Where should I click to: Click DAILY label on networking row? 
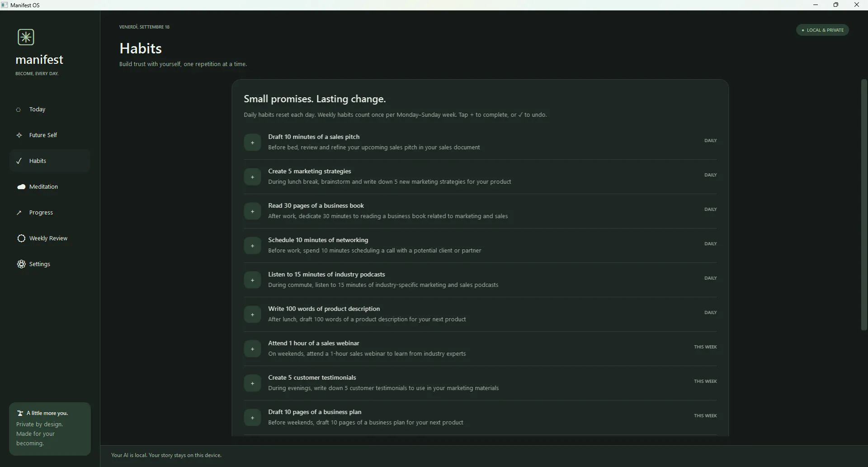tap(710, 243)
